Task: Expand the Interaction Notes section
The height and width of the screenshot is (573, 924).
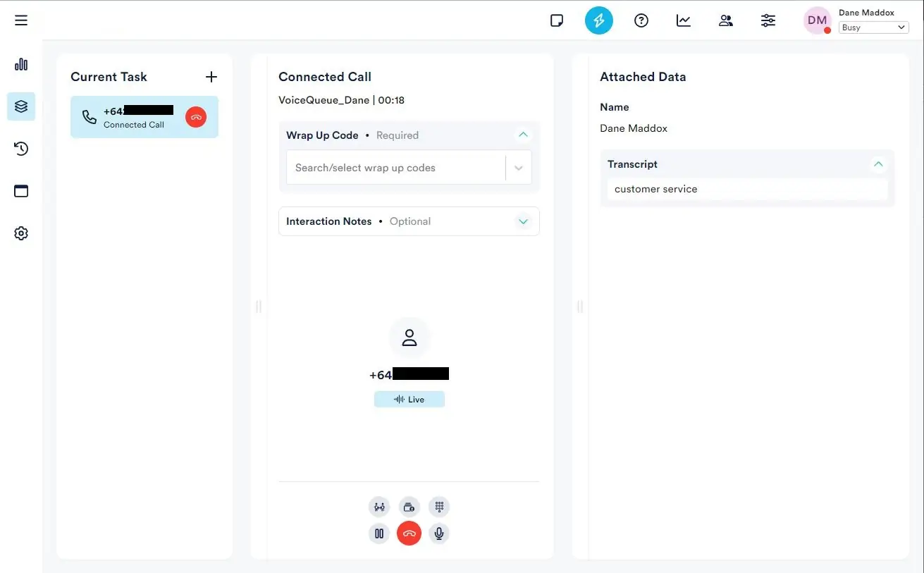Action: coord(523,221)
